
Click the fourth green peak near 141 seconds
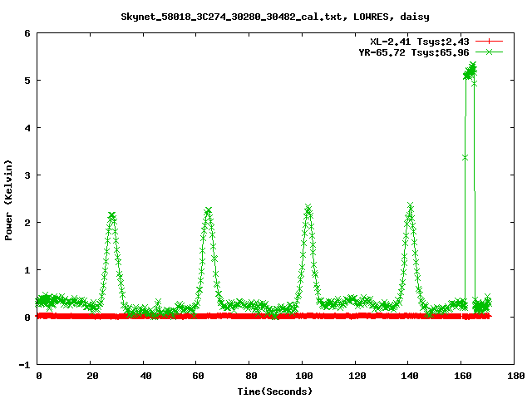tap(410, 205)
